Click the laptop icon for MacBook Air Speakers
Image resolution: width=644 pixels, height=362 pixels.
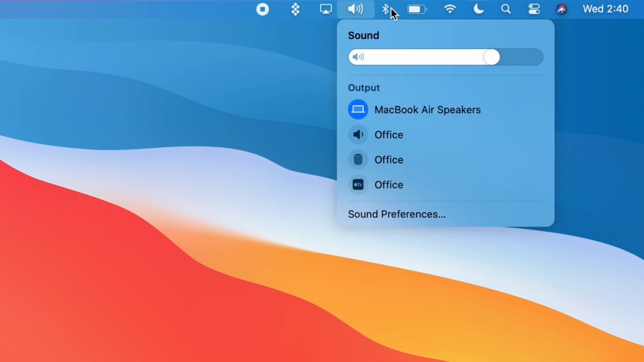pyautogui.click(x=358, y=110)
